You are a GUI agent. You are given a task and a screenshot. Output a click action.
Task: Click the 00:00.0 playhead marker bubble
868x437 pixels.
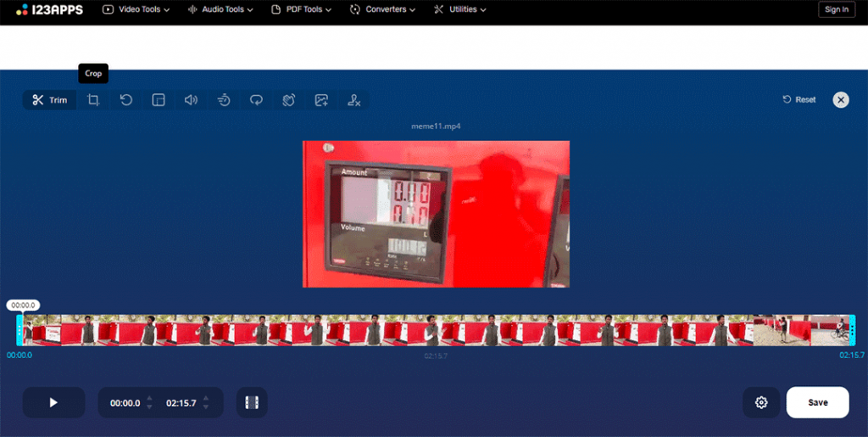click(x=23, y=305)
